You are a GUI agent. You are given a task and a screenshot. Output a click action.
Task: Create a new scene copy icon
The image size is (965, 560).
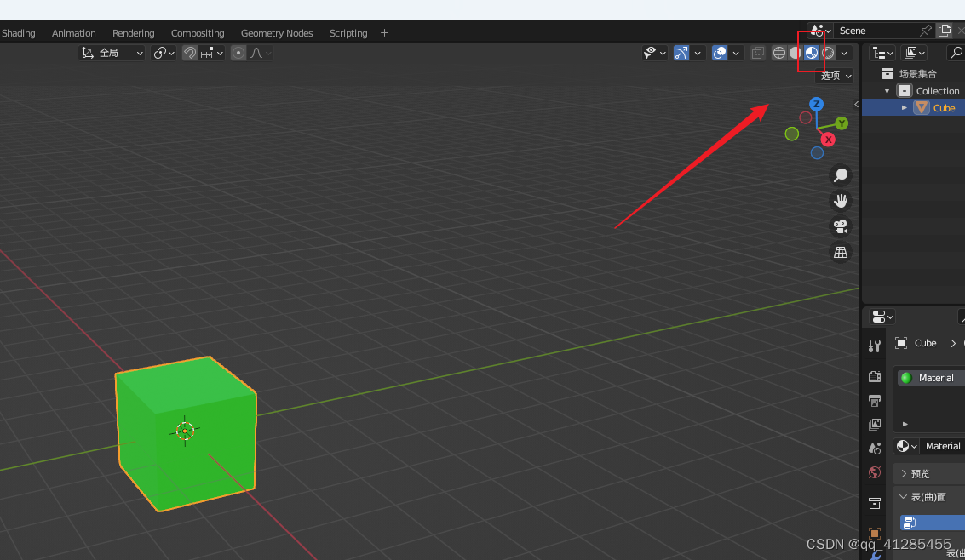[945, 31]
